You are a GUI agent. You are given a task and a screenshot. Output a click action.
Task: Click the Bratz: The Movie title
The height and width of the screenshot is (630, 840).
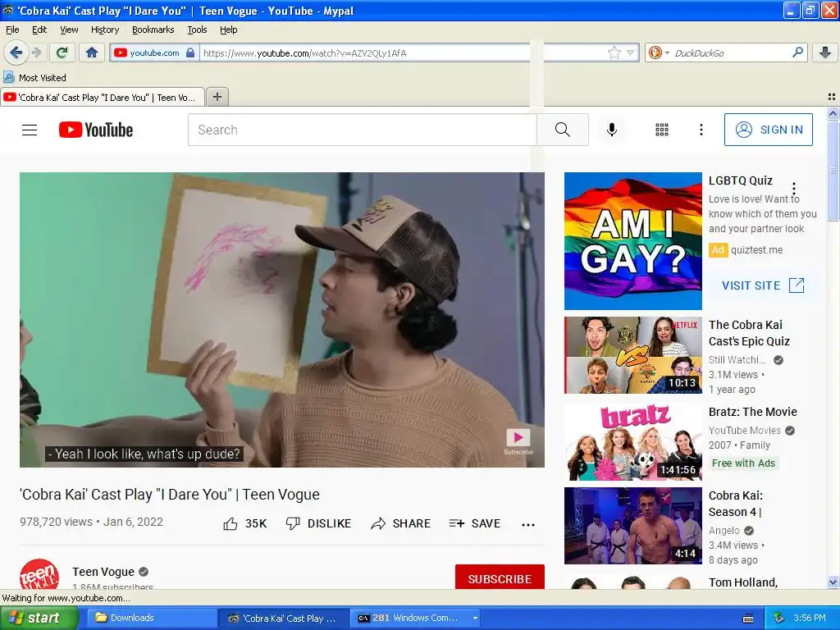click(753, 412)
